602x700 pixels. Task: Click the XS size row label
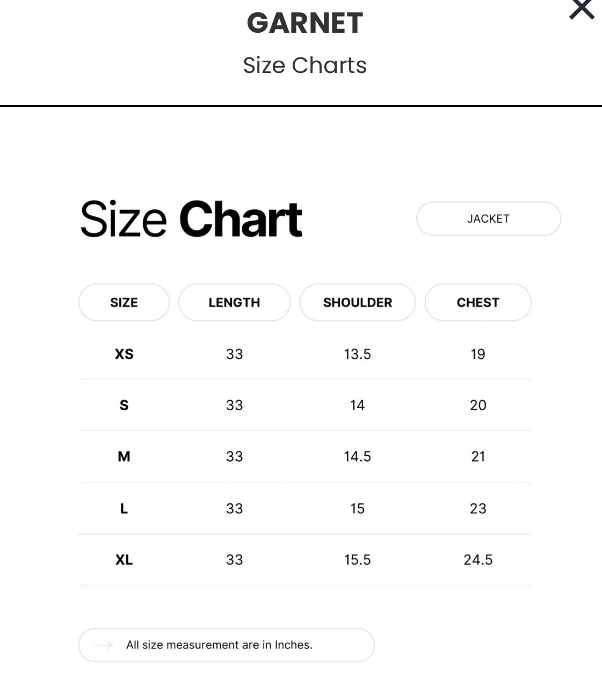pos(124,354)
